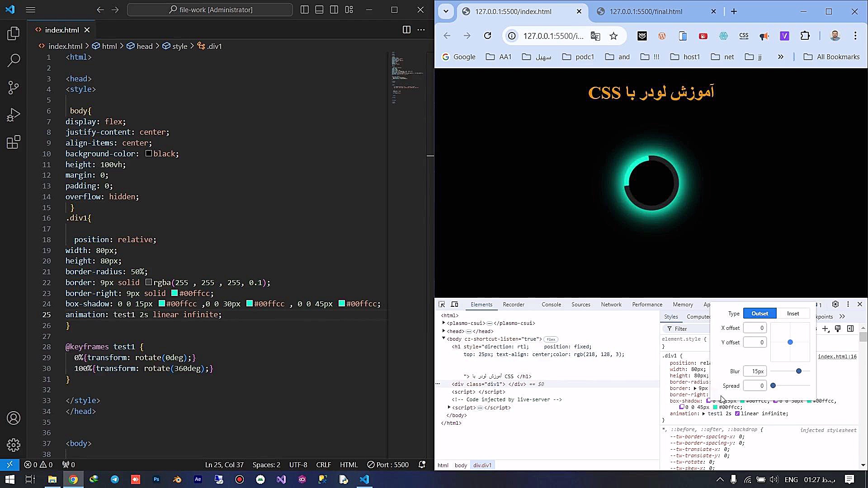Open the All Bookmarks folder
This screenshot has width=868, height=488.
(x=831, y=56)
